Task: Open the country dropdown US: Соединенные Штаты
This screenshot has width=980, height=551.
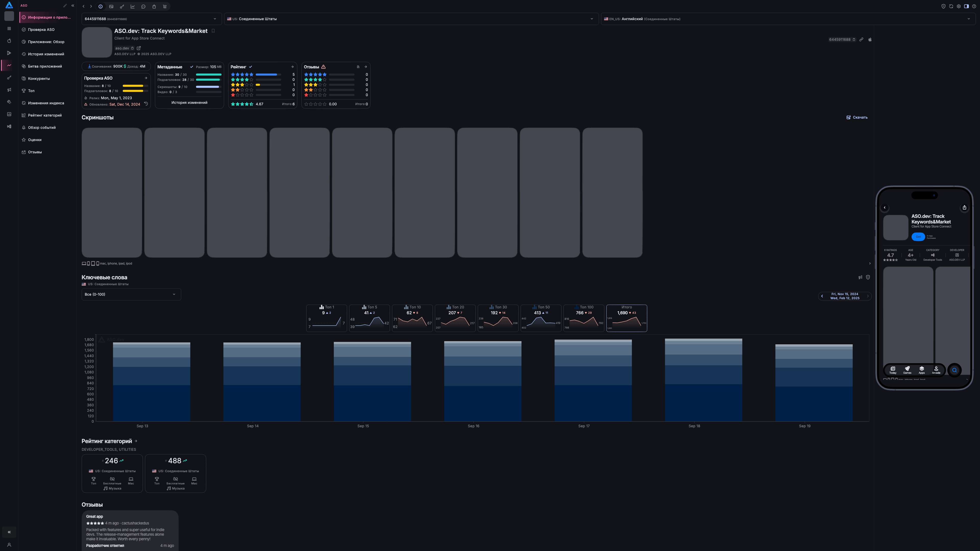Action: point(411,19)
